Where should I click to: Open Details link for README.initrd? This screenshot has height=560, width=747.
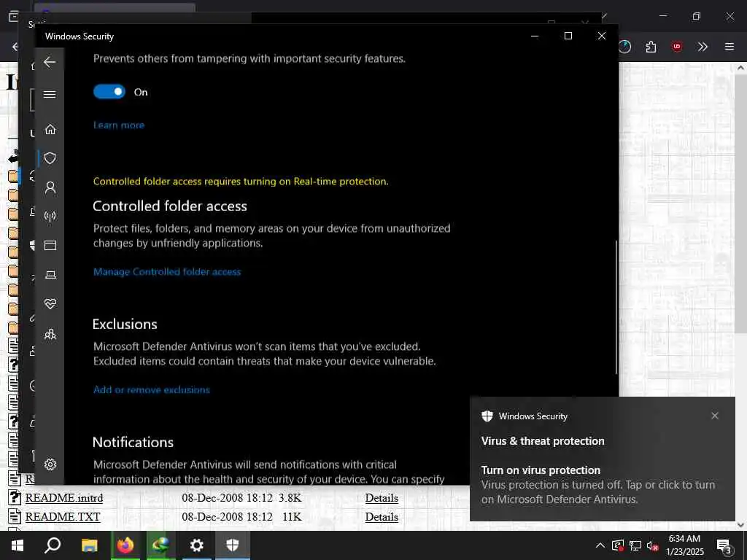[x=382, y=497]
